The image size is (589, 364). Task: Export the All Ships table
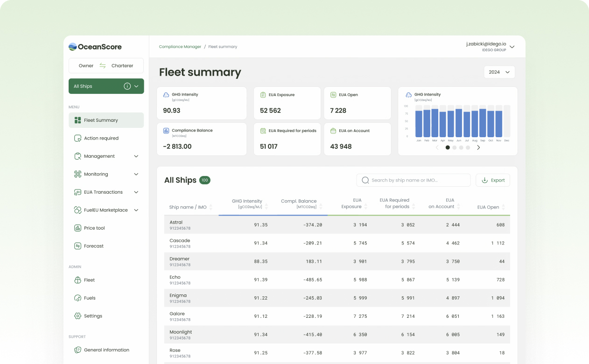[x=493, y=180]
